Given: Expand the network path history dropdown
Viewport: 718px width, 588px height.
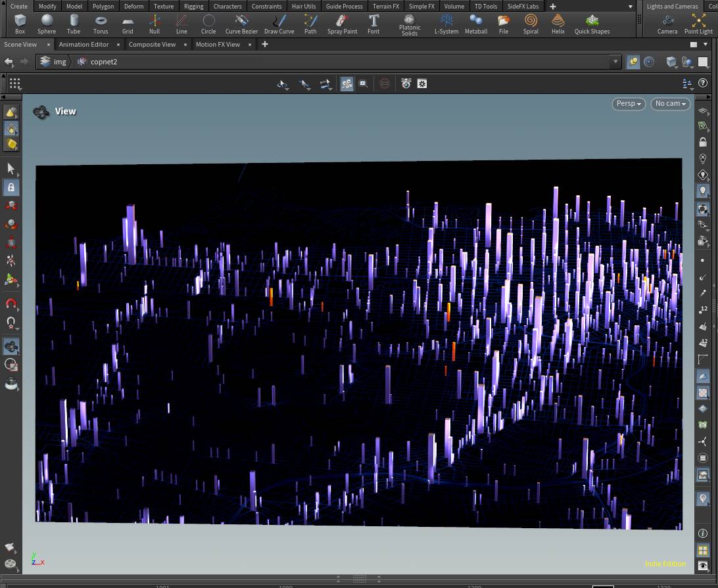Looking at the screenshot, I should point(615,62).
